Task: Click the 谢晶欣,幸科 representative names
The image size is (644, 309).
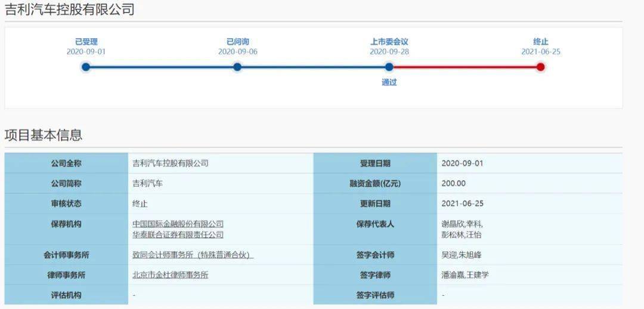Action: [462, 224]
